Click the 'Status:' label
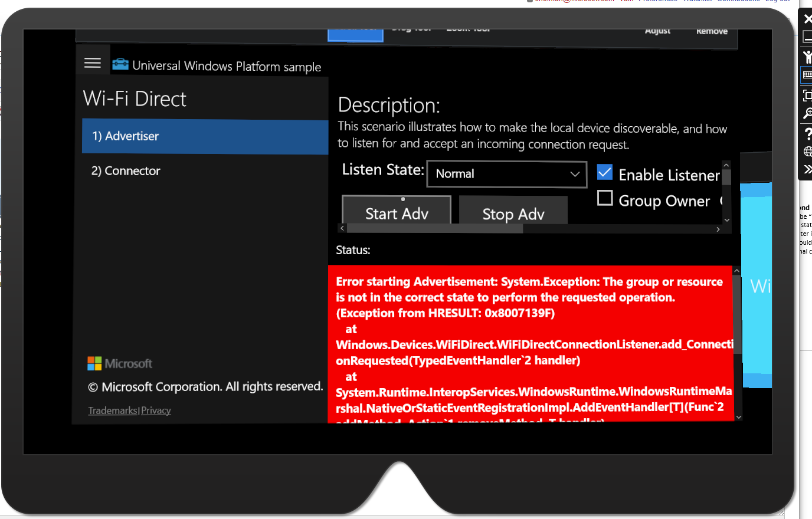 tap(353, 250)
